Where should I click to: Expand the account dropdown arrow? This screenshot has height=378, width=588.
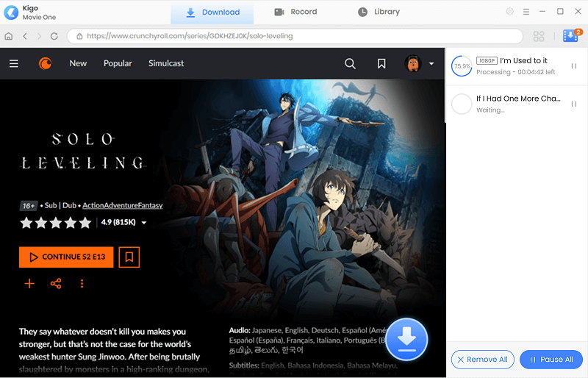click(x=431, y=63)
